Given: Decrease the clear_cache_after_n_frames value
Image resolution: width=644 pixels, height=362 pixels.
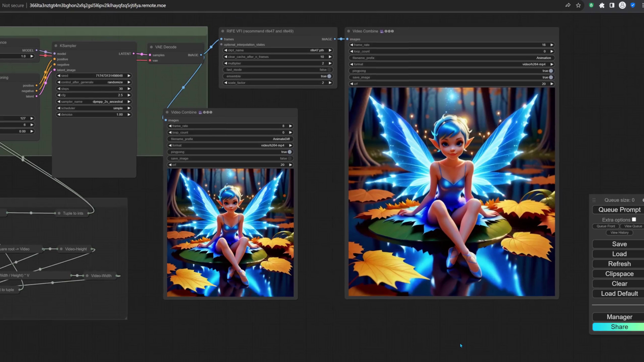Looking at the screenshot, I should [226, 57].
